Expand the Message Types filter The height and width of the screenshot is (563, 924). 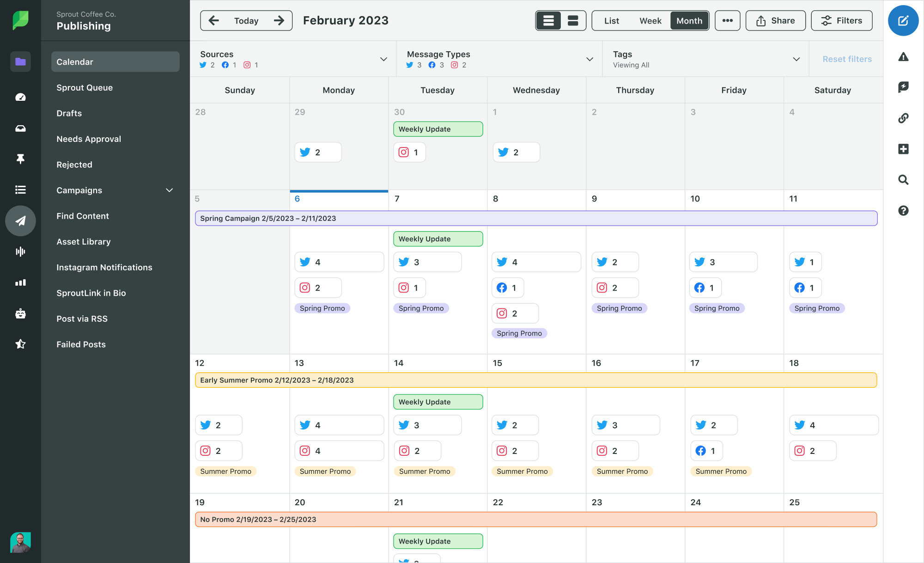590,59
